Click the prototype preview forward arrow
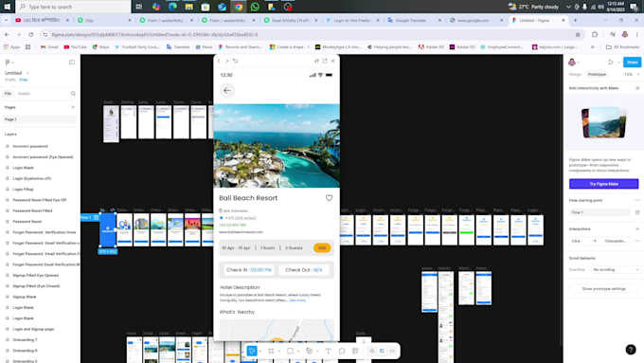 pyautogui.click(x=226, y=61)
